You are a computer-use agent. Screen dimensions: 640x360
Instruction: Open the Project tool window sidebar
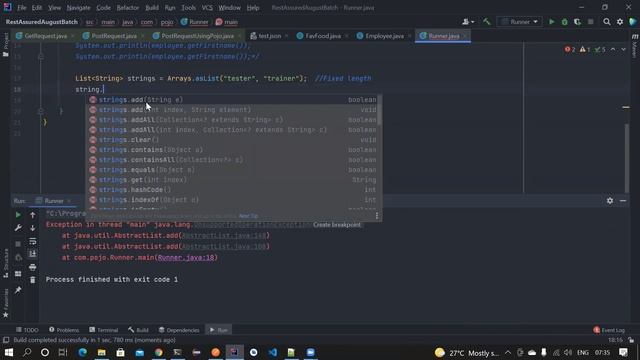[x=6, y=45]
